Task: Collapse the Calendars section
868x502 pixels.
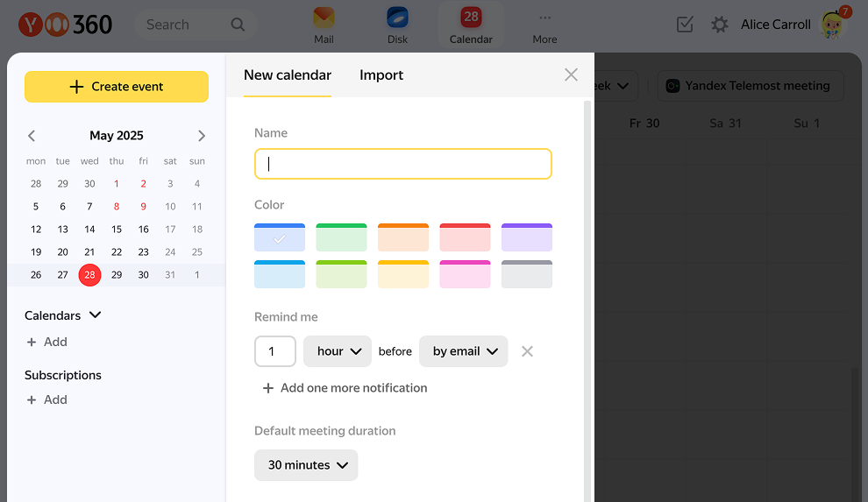Action: [96, 315]
